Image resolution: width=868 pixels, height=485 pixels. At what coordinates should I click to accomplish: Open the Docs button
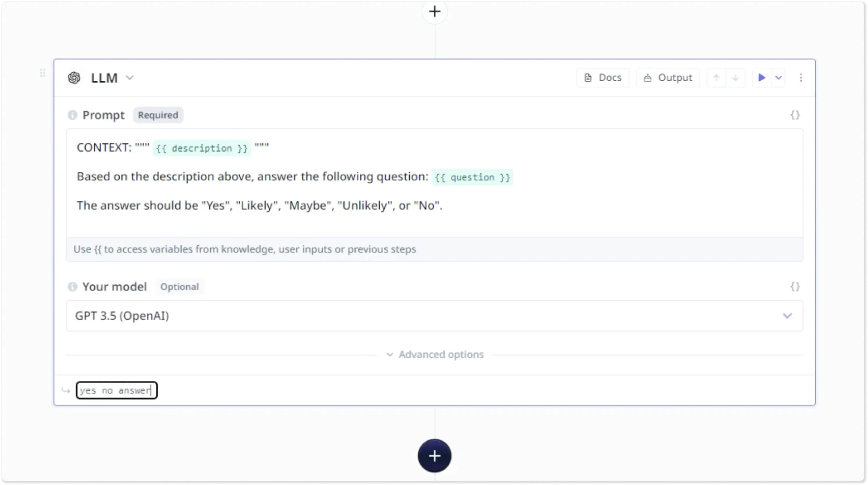pyautogui.click(x=603, y=78)
